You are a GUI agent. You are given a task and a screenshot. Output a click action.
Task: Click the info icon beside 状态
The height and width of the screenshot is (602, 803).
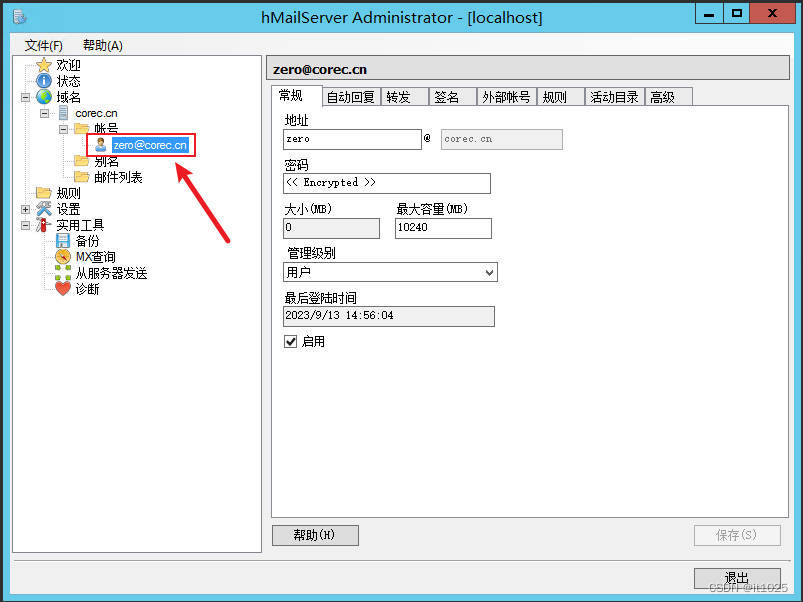(44, 81)
